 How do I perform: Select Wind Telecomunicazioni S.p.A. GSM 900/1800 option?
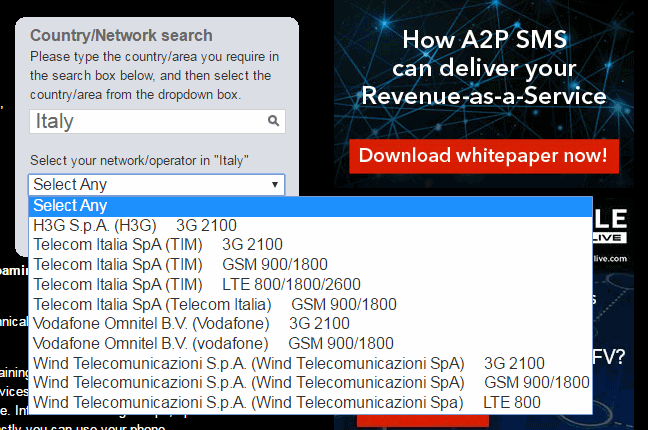click(x=310, y=383)
